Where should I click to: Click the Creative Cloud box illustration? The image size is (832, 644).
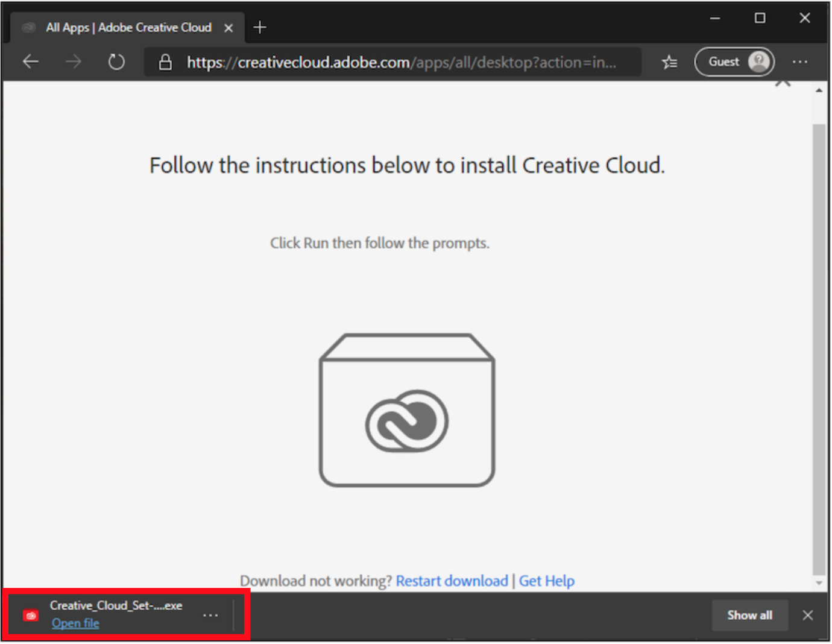[407, 410]
